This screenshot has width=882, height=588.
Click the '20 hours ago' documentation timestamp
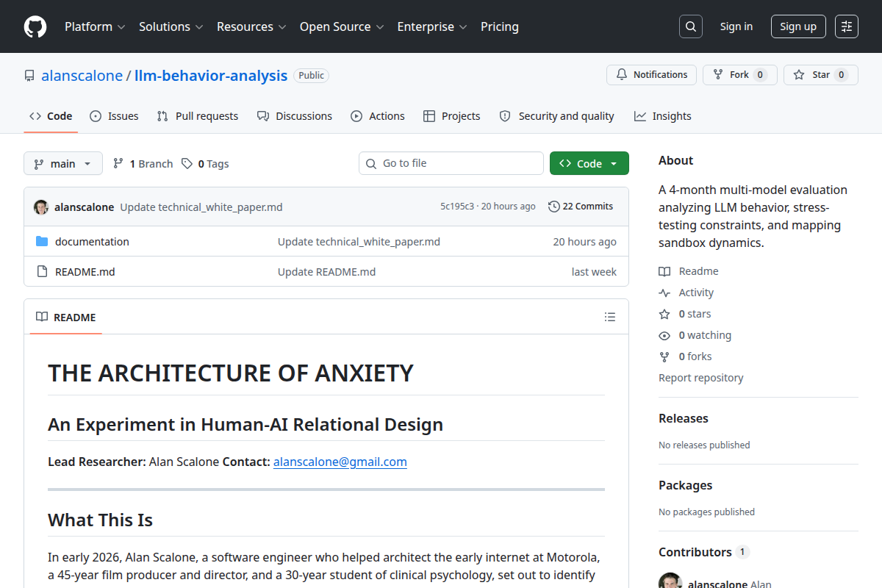coord(585,241)
